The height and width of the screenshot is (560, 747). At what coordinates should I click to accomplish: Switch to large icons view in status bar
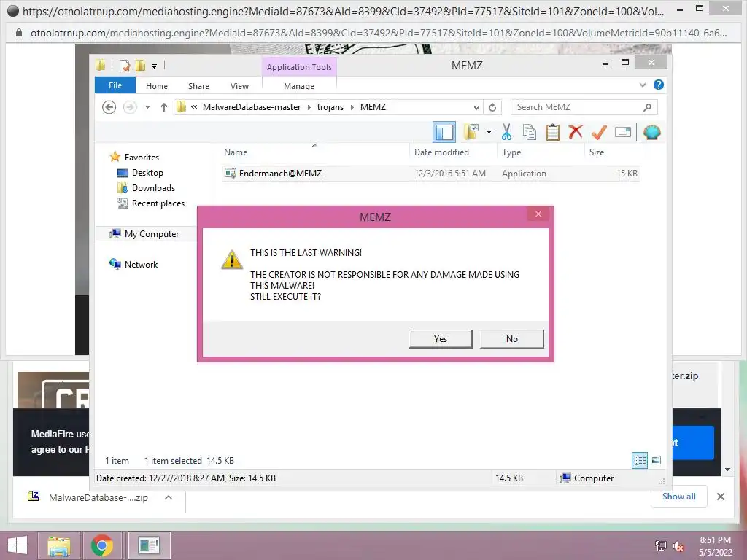[x=656, y=460]
